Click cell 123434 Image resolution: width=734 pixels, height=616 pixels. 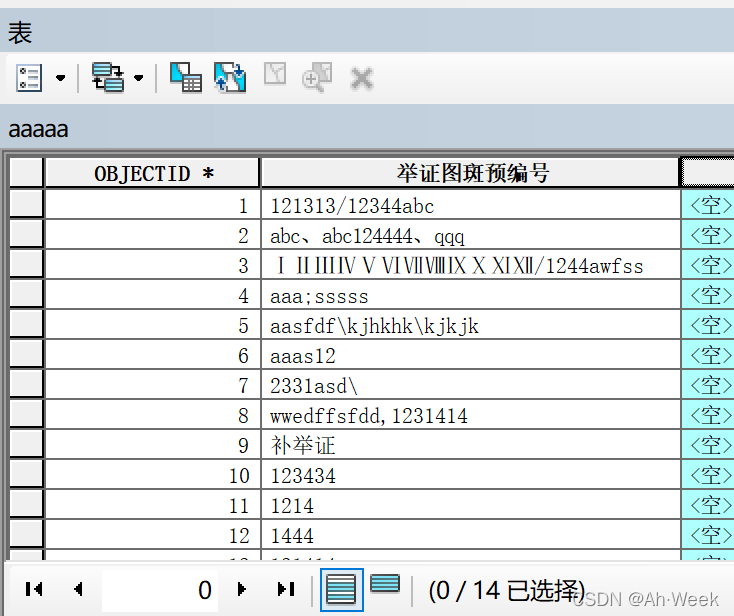(x=470, y=474)
